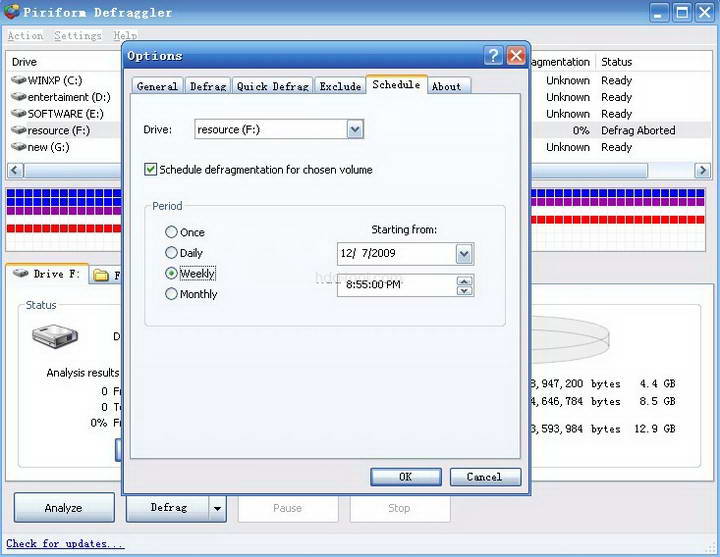Select the Weekly period option

click(x=171, y=273)
